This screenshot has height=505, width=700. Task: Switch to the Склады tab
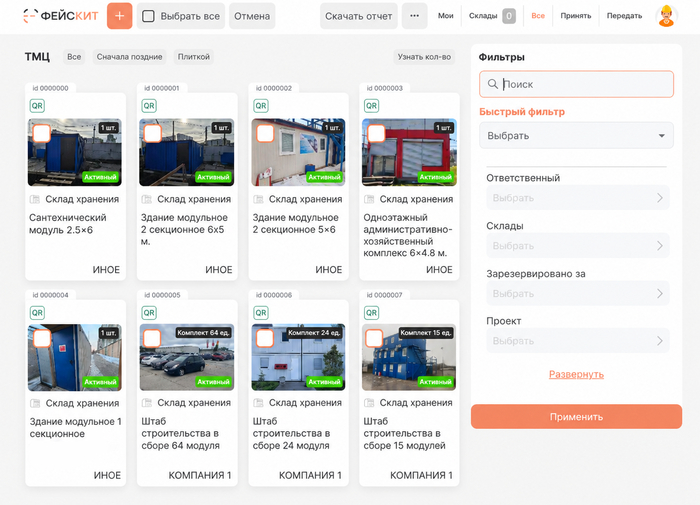[483, 16]
